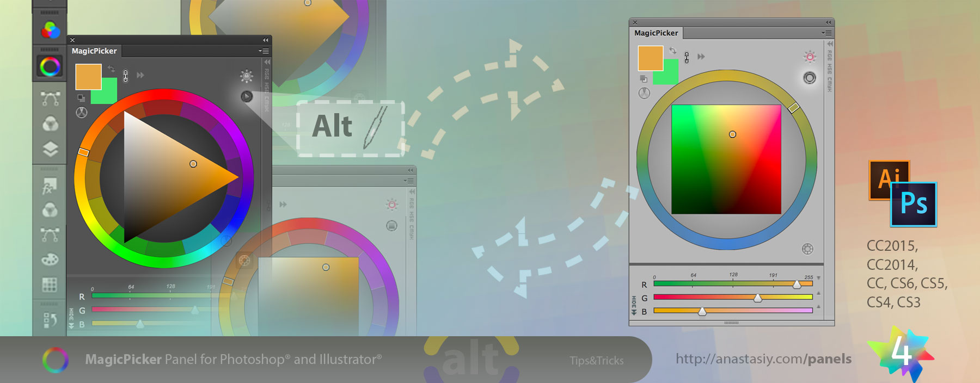
Task: Click orange foreground swatch in dark panel
Action: 88,77
